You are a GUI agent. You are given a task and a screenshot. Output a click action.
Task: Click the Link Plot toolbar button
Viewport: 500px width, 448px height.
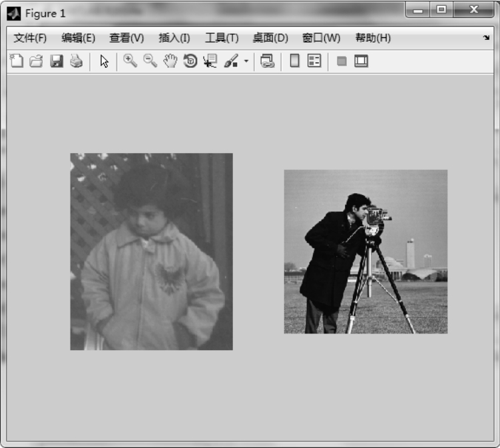(x=268, y=61)
